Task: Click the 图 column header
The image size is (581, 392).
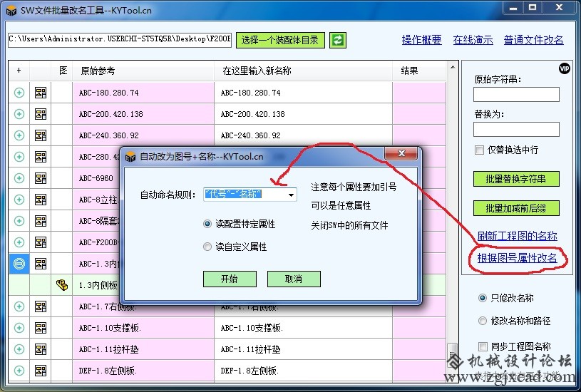Action: click(x=62, y=71)
